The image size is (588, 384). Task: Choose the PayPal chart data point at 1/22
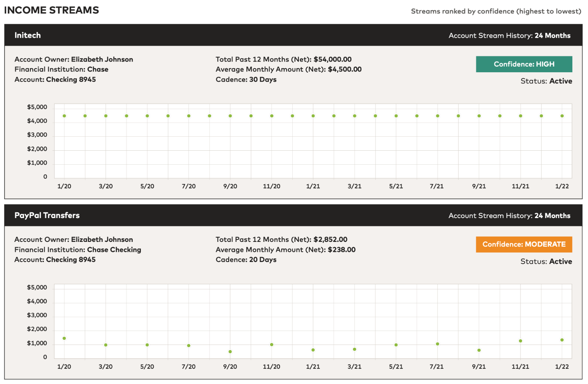point(562,340)
